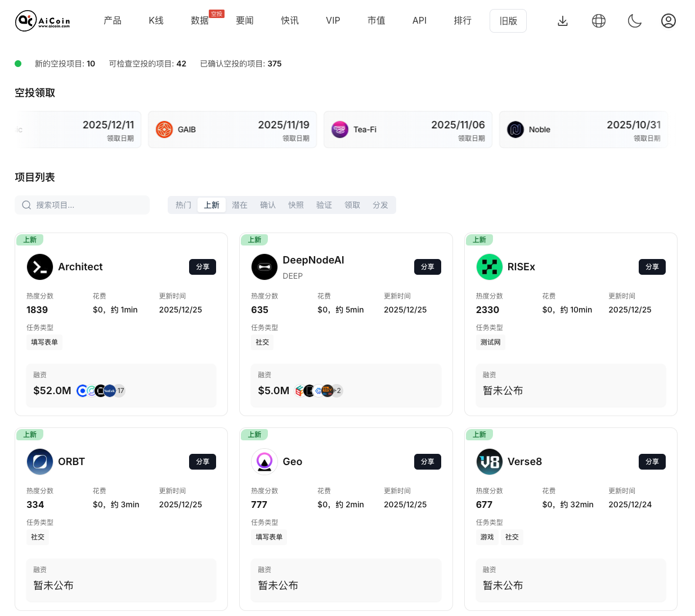Click the download icon in the top bar
Image resolution: width=695 pixels, height=616 pixels.
click(562, 20)
